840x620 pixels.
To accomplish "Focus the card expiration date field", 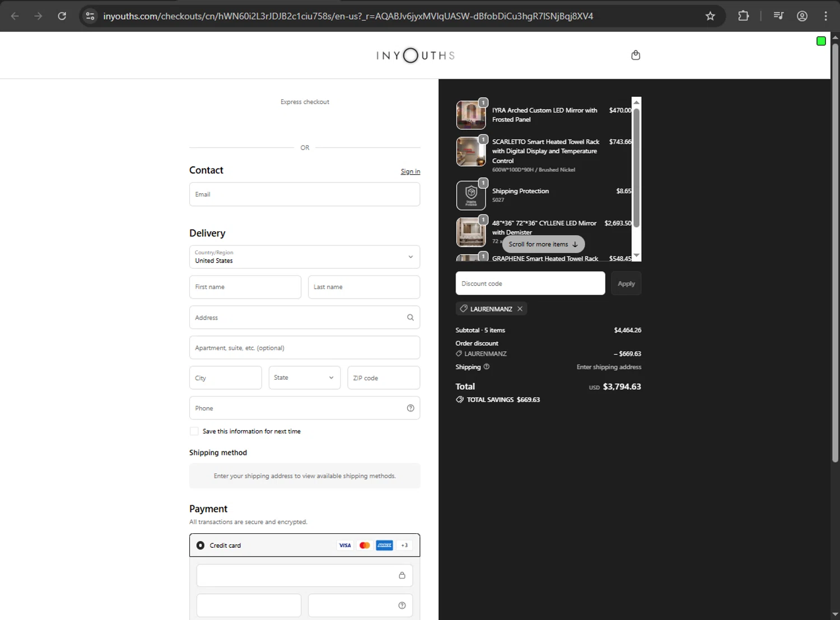I will point(249,605).
